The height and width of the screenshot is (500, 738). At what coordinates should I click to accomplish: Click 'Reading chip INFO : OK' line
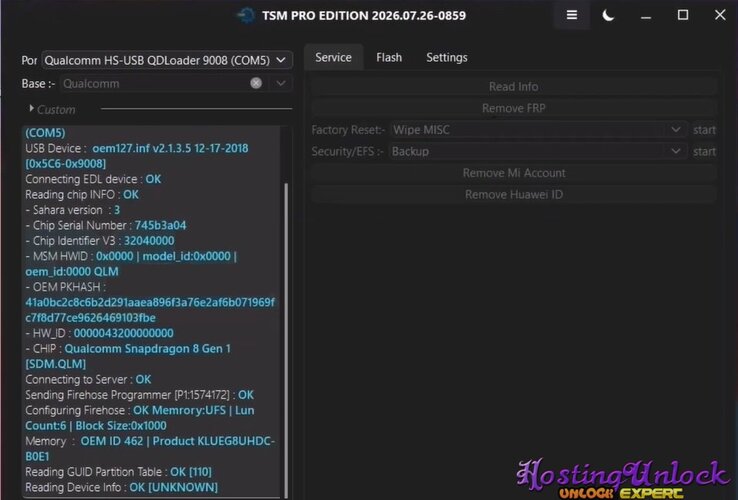click(x=82, y=194)
